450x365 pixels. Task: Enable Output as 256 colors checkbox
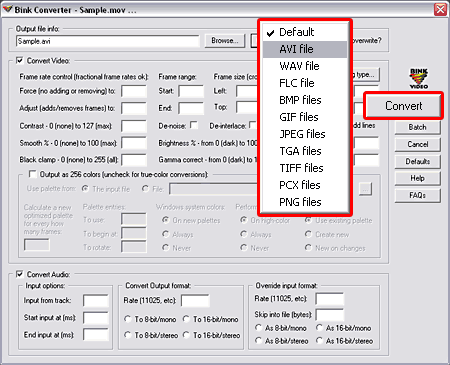[x=32, y=174]
